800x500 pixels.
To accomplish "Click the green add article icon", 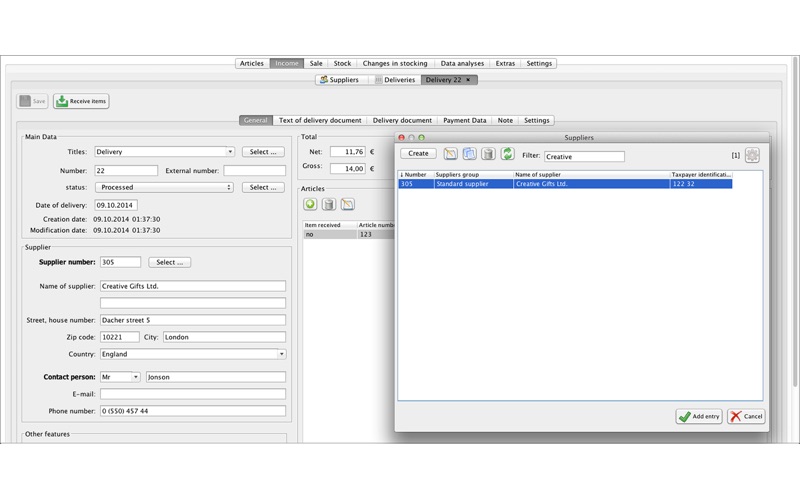I will tap(310, 205).
